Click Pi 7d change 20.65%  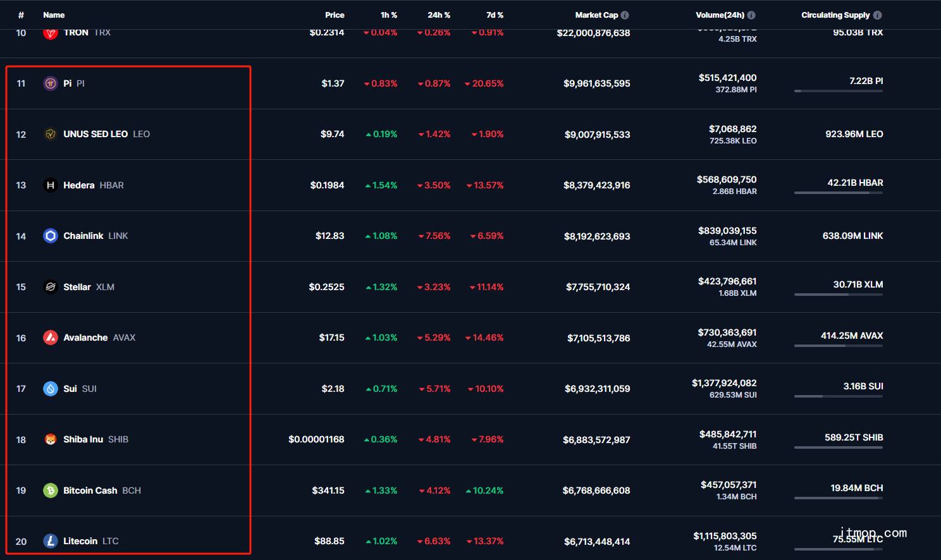tap(484, 83)
